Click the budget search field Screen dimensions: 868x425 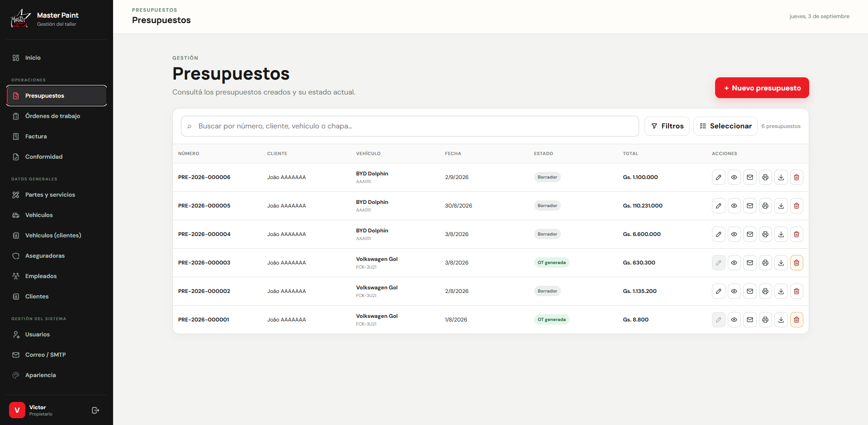[410, 126]
